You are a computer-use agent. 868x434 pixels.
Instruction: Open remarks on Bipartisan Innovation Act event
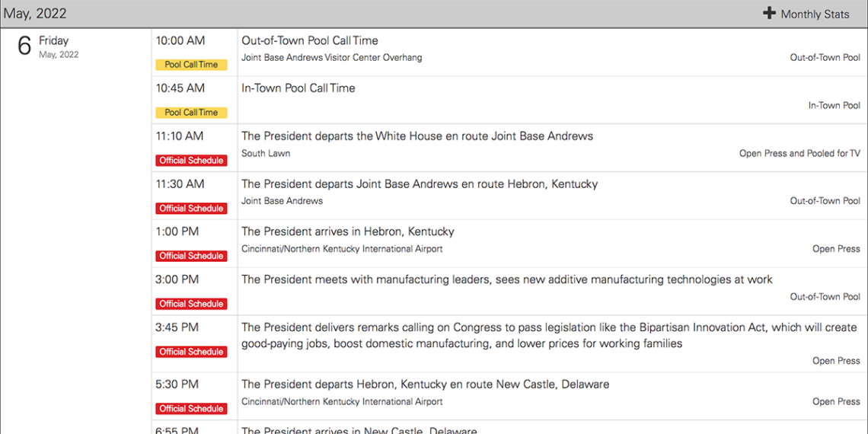(x=549, y=335)
